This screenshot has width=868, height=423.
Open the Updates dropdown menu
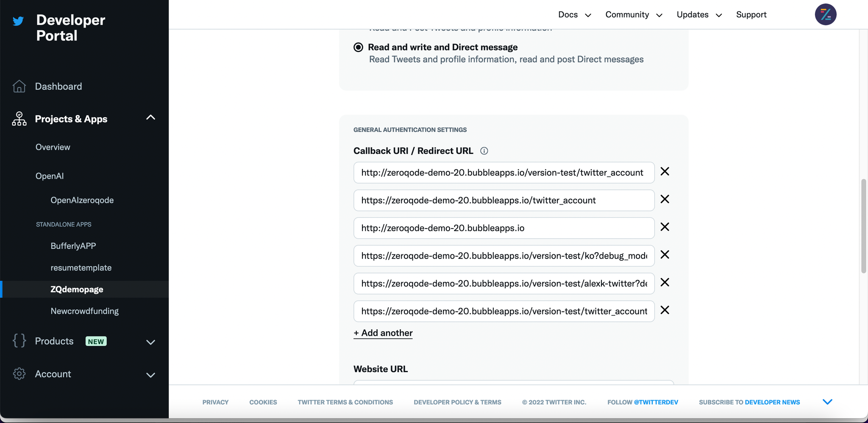coord(699,14)
